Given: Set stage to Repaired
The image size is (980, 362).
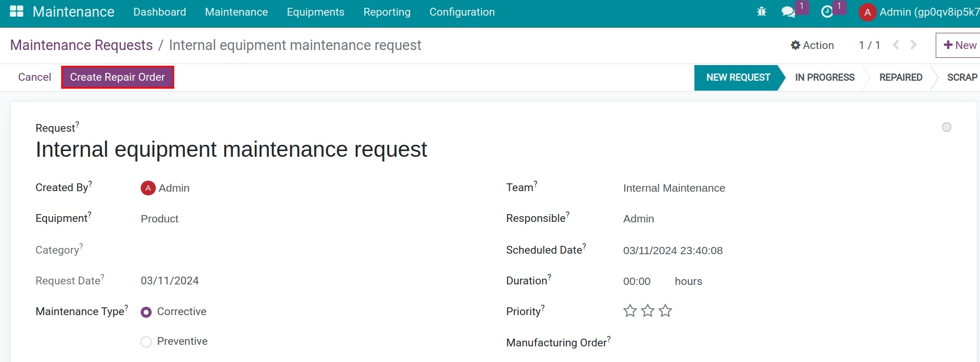Looking at the screenshot, I should [901, 78].
